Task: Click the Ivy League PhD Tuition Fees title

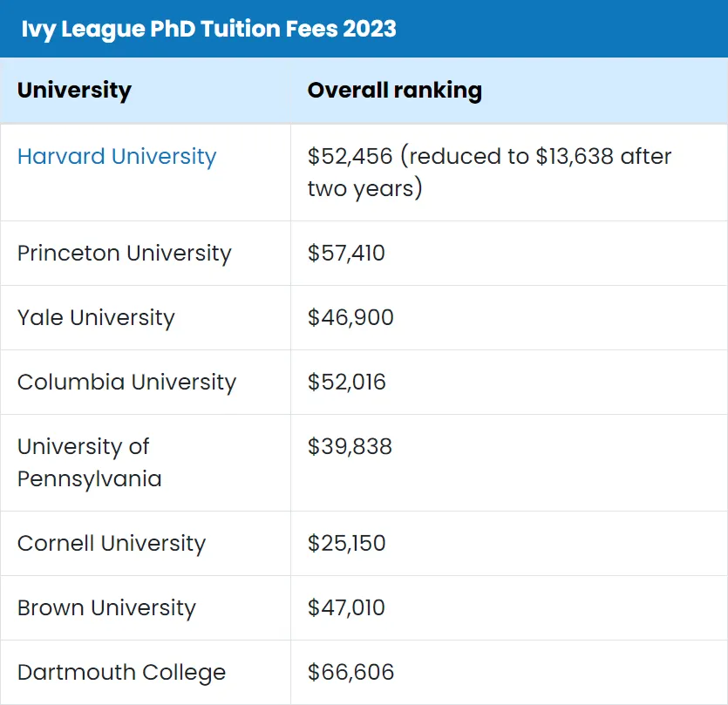Action: coord(209,30)
